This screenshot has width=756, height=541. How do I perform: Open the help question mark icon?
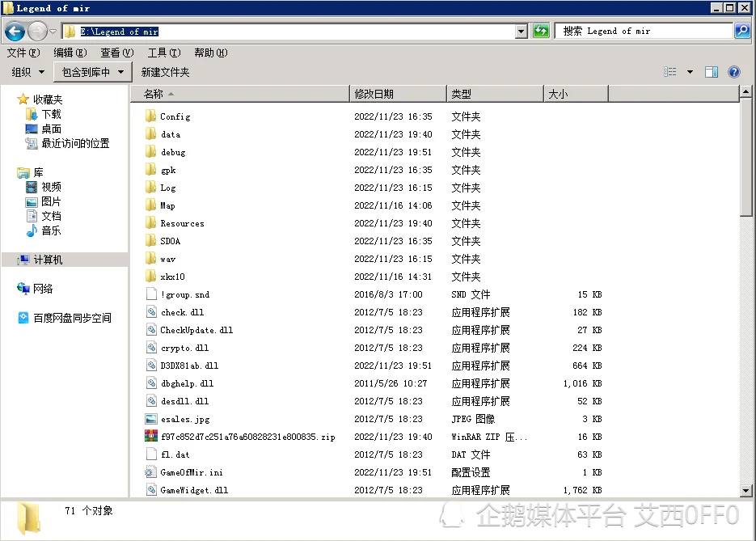(x=734, y=72)
